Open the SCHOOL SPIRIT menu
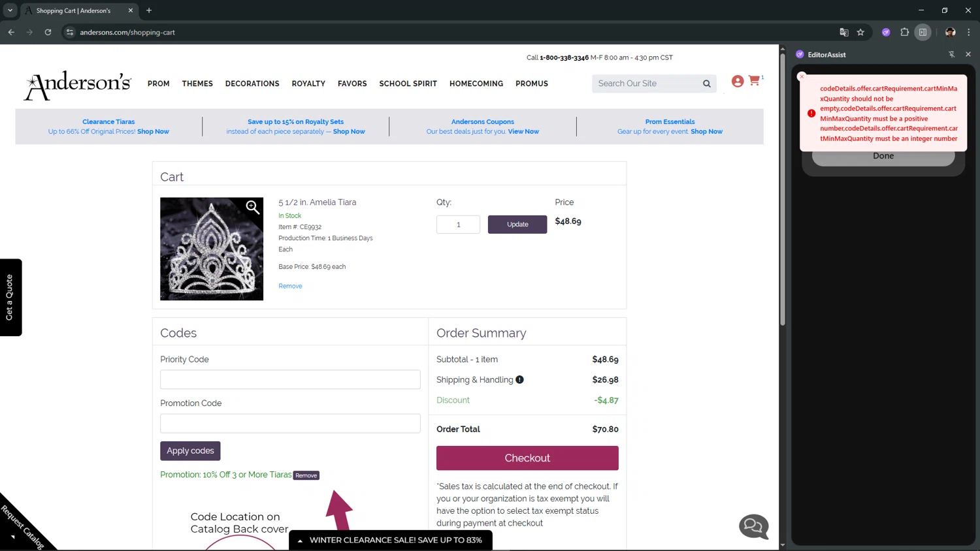 (x=408, y=84)
